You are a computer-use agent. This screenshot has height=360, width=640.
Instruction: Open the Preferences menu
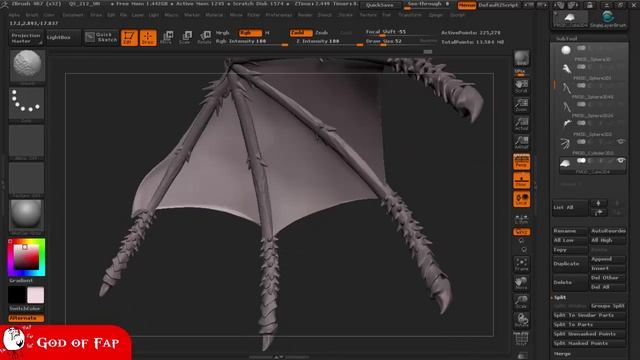click(x=278, y=15)
